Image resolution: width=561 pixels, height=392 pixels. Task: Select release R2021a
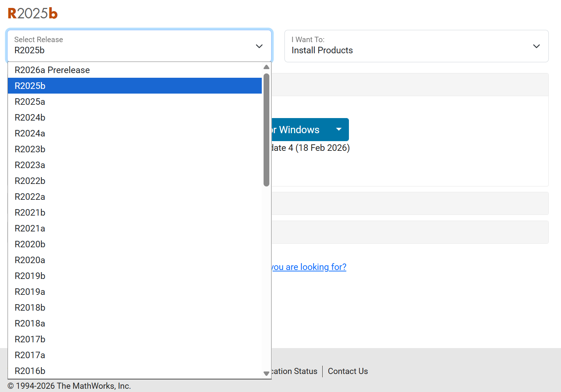tap(135, 228)
